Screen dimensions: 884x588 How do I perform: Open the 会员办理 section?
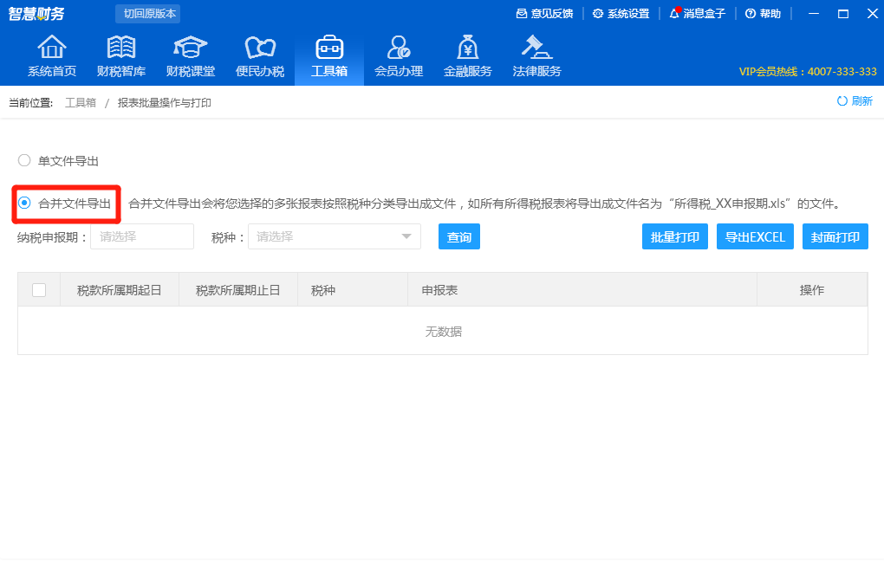[399, 54]
